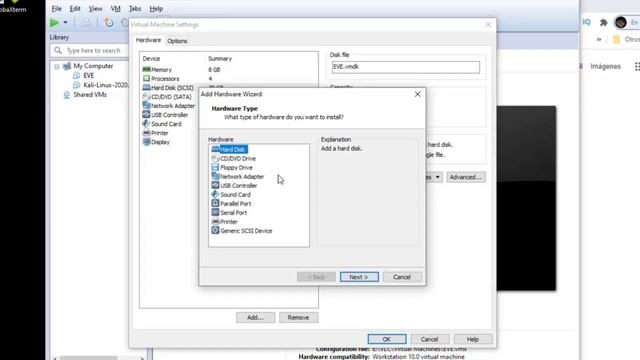Select Memory device in settings list
The width and height of the screenshot is (640, 360).
coord(157,69)
